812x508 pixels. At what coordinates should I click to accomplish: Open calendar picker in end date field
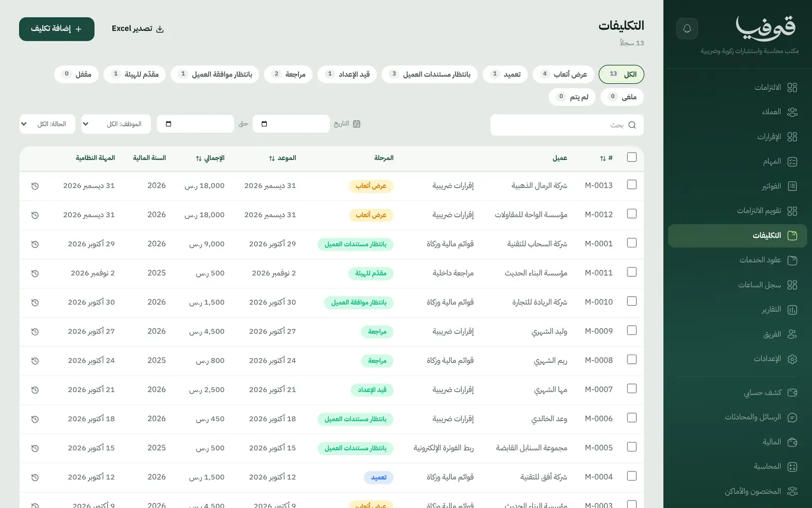168,124
